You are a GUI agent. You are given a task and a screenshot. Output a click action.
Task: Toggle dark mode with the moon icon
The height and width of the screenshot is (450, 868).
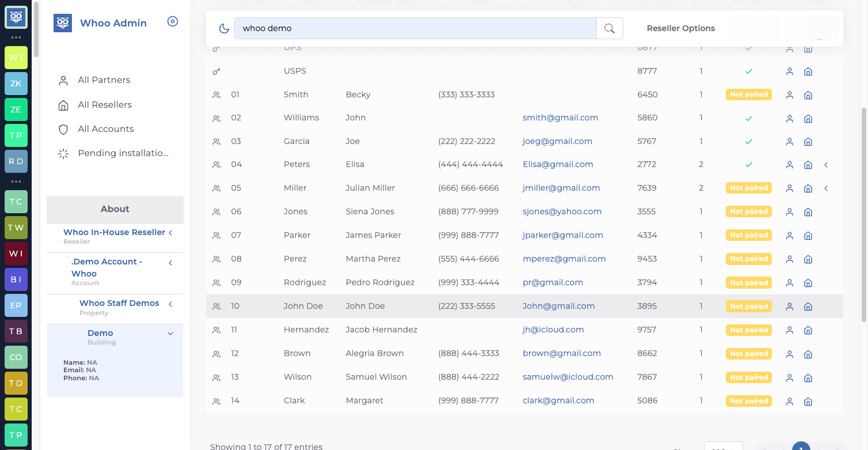224,28
